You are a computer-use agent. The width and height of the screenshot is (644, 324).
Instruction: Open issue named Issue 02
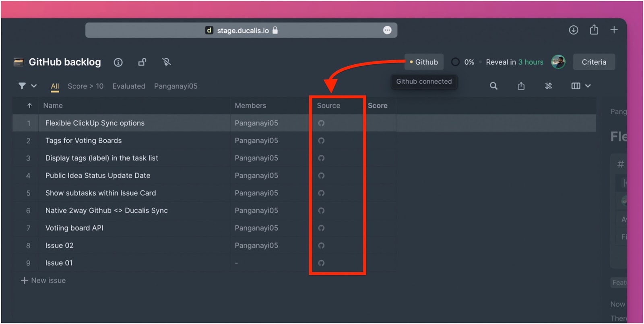(59, 245)
